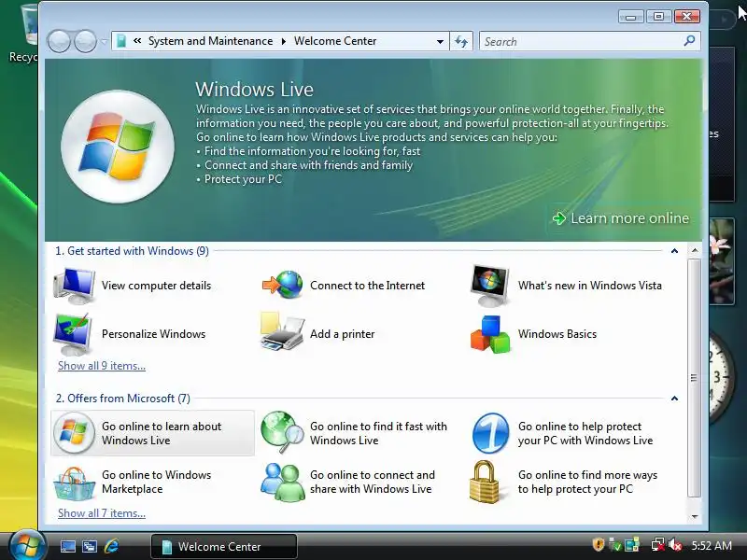The image size is (747, 560).
Task: Click the 2. Offers from Microsoft heading
Action: pyautogui.click(x=123, y=399)
